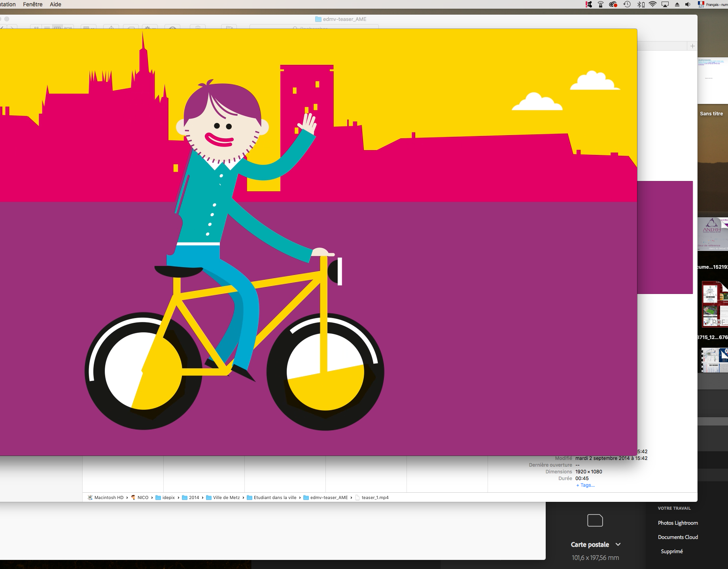Select the modified date mardi 2 septembre 2014
The width and height of the screenshot is (728, 569).
(x=611, y=458)
